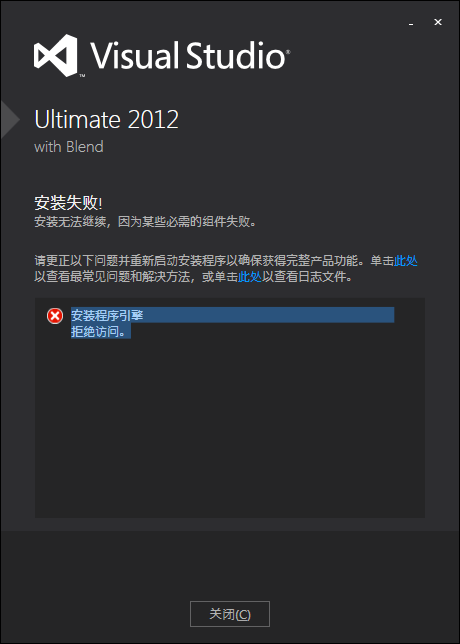
Task: Close the installer with the top-right X
Action: (438, 22)
